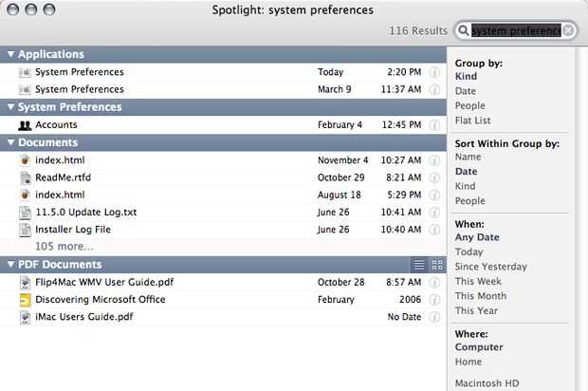Group results by People

471,106
